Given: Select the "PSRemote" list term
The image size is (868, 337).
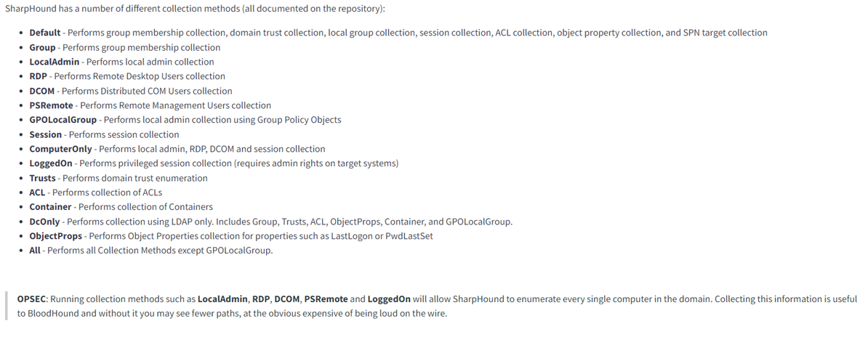Looking at the screenshot, I should pos(51,105).
